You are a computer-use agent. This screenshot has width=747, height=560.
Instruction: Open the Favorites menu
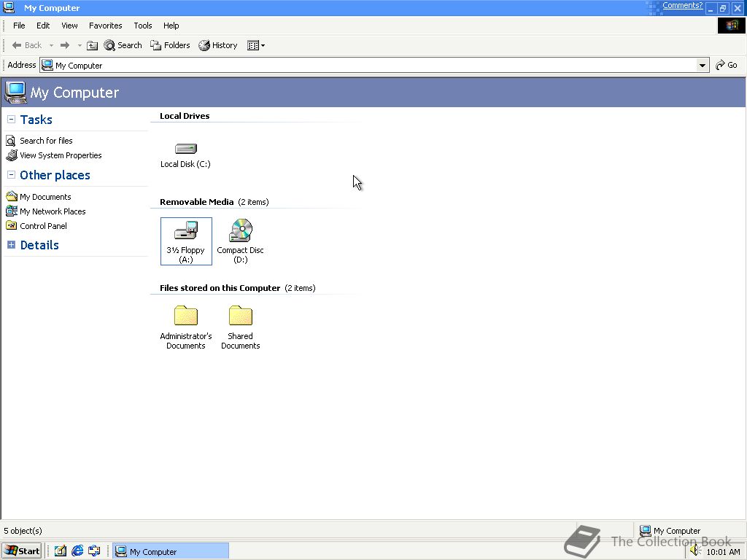[x=105, y=26]
